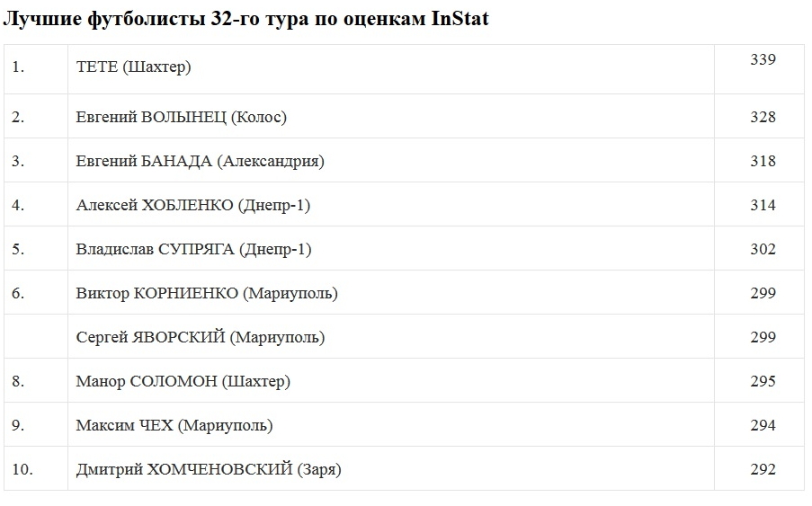Screen dimensions: 812x506
Task: Select Сергей ЯВОРСКИЙ (Мариуполь) cell
Action: [201, 338]
